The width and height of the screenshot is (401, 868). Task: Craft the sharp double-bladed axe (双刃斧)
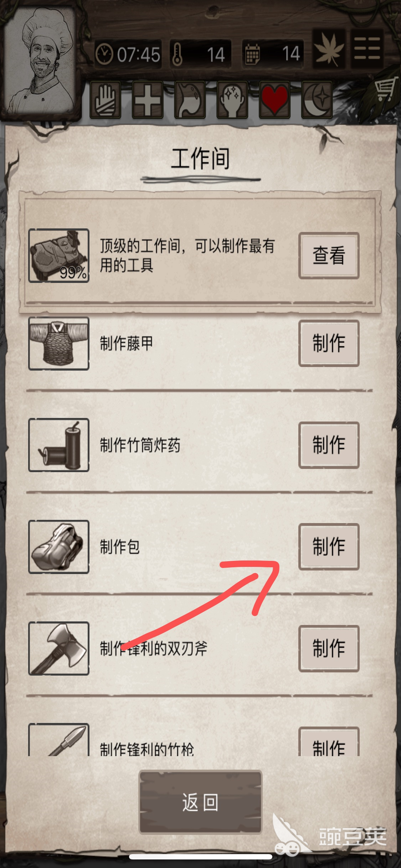pyautogui.click(x=329, y=648)
